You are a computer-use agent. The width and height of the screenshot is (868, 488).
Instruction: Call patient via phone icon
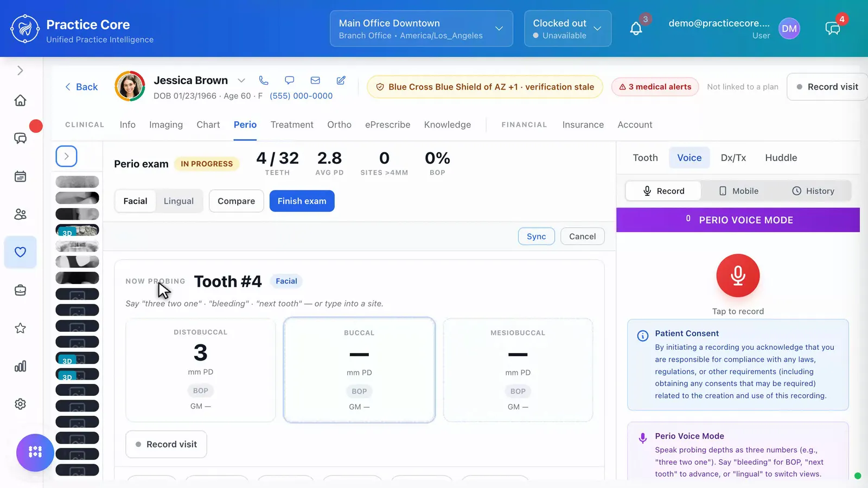(x=264, y=80)
